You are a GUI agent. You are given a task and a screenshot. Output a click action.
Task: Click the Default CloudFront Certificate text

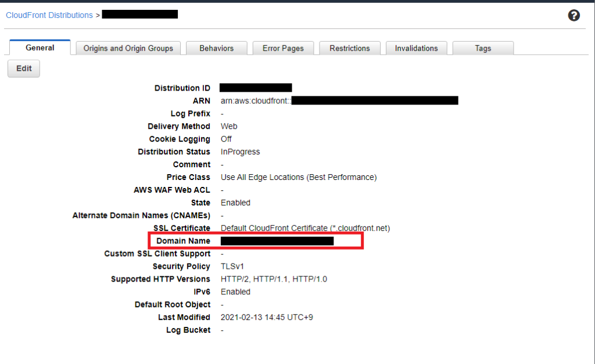306,228
